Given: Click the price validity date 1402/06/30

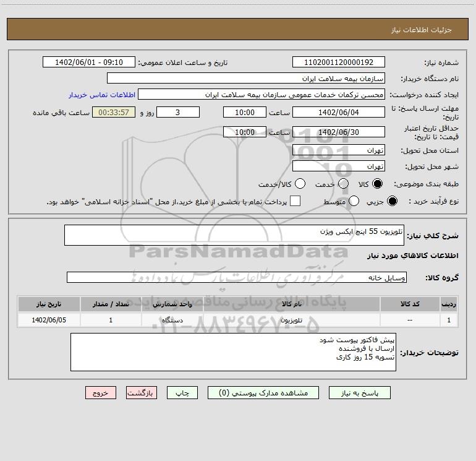Looking at the screenshot, I should (339, 132).
